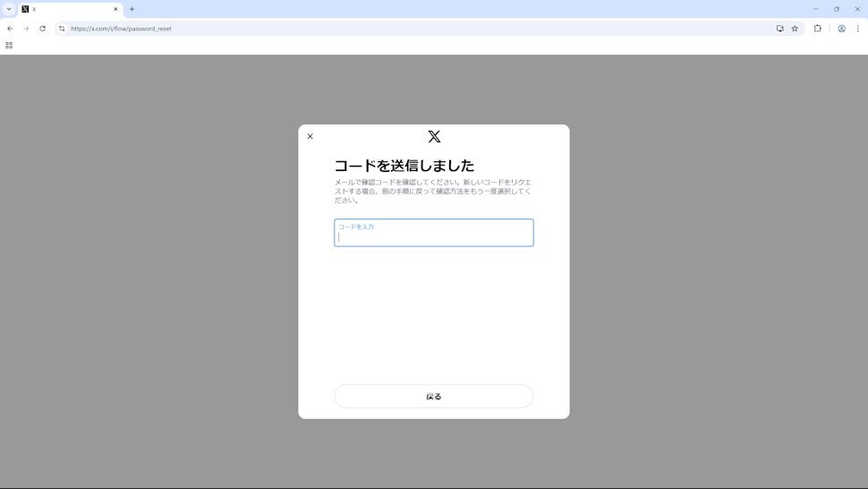
Task: Go back using the browser back arrow
Action: (10, 29)
